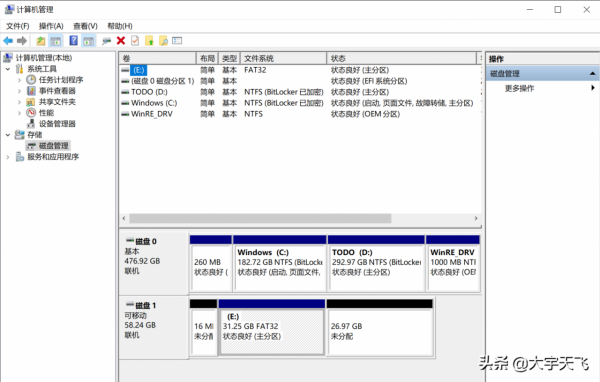Sort by the 卷 column header
Screen dimensions: 600x382
click(157, 59)
